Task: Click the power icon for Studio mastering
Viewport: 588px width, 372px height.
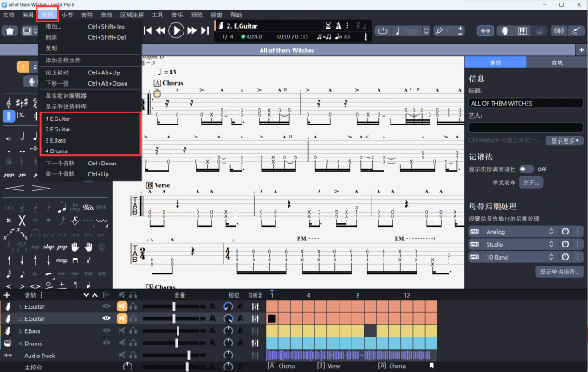Action: 564,245
